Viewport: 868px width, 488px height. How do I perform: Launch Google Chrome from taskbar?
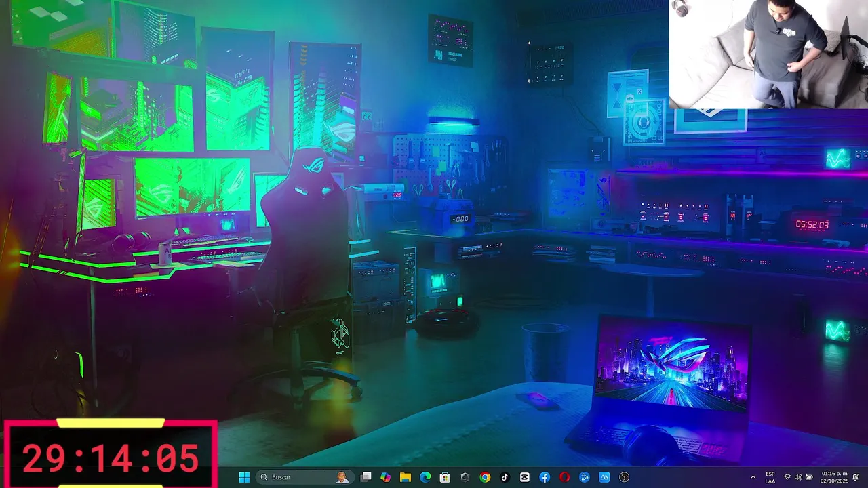485,477
